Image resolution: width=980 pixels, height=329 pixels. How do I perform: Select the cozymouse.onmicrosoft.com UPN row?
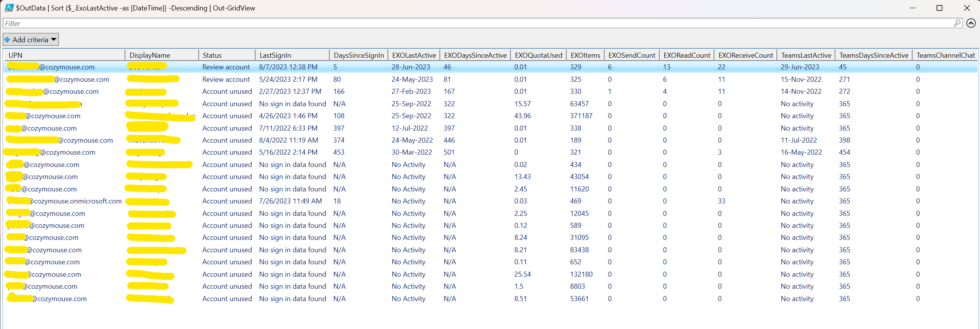click(x=491, y=201)
